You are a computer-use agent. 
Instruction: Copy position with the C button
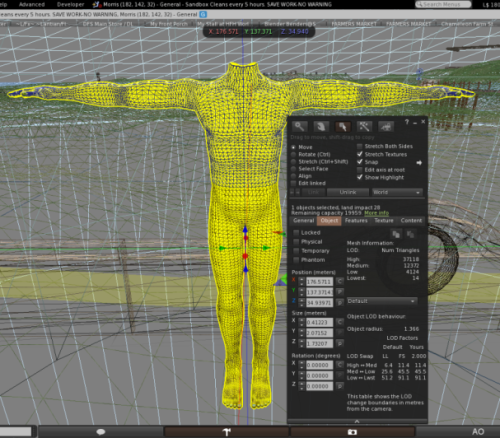click(x=339, y=281)
